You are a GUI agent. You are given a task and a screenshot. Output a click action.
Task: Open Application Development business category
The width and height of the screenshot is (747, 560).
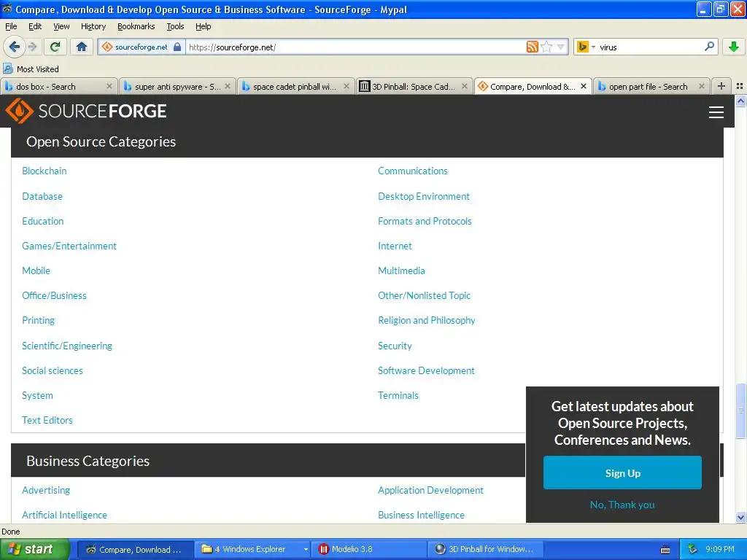click(430, 490)
